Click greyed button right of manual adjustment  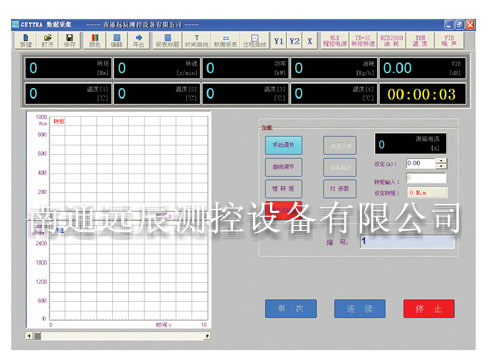[x=340, y=145]
